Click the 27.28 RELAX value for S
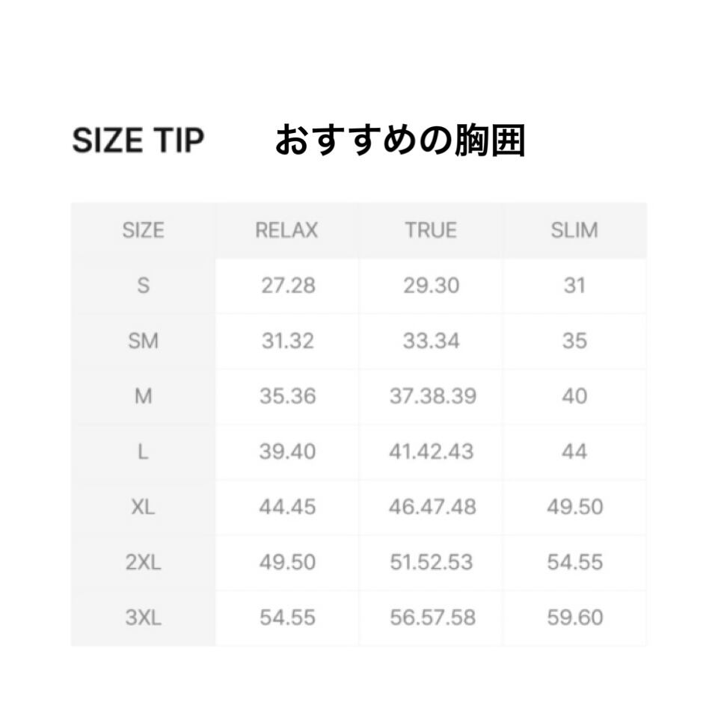Image resolution: width=718 pixels, height=728 pixels. pyautogui.click(x=287, y=286)
